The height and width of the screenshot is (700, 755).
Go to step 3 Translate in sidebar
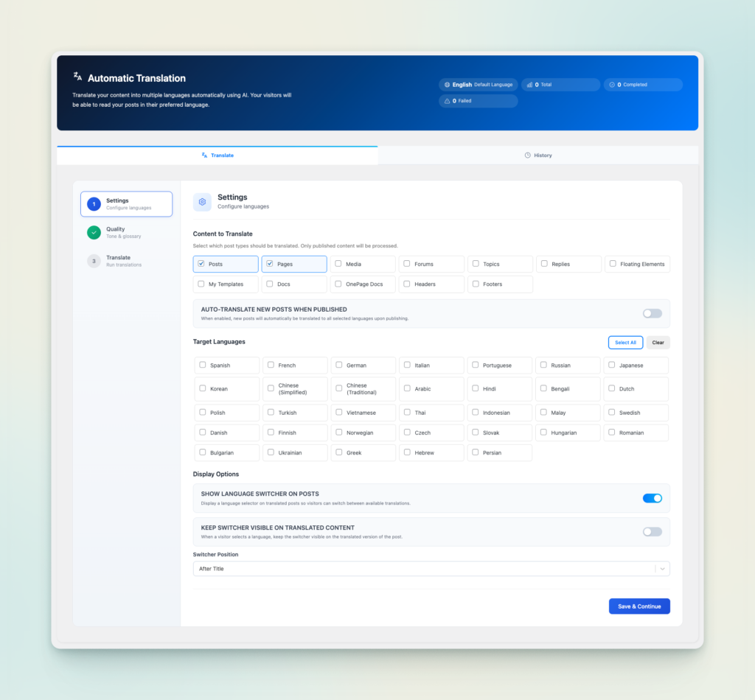click(x=118, y=261)
